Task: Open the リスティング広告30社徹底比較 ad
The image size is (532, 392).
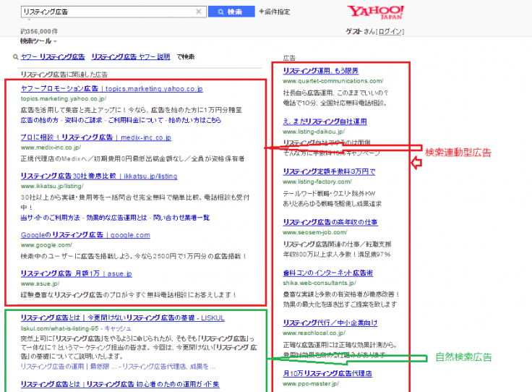Action: coord(99,176)
